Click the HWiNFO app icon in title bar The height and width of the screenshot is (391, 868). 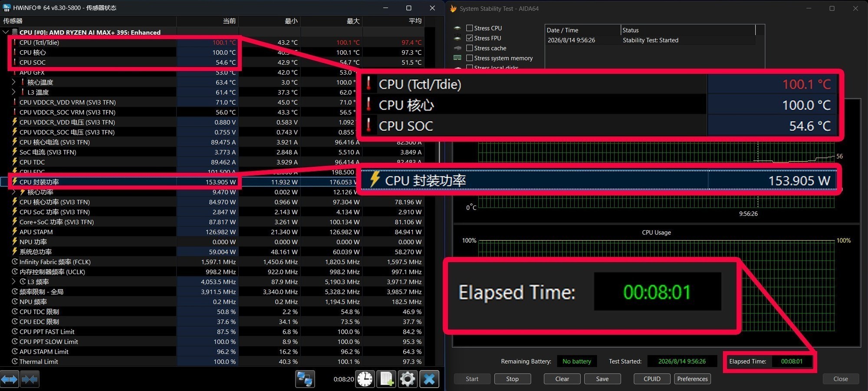pyautogui.click(x=7, y=8)
